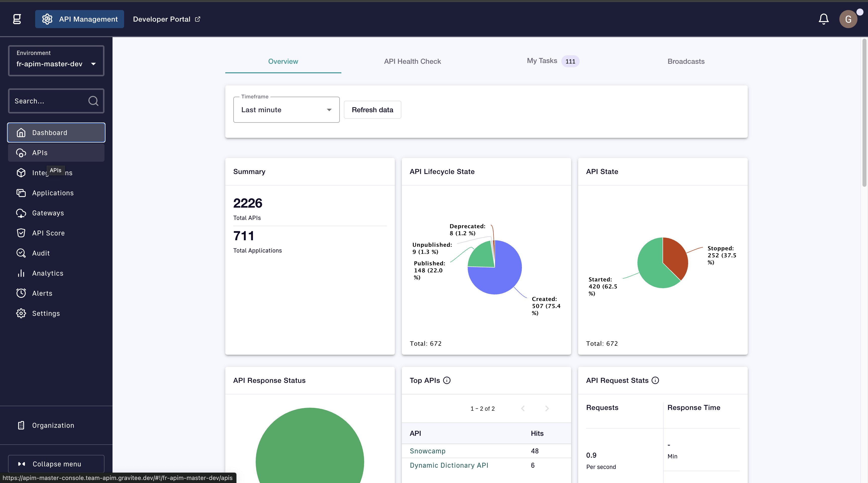Switch to API Health Check tab
This screenshot has height=483, width=868.
(412, 61)
